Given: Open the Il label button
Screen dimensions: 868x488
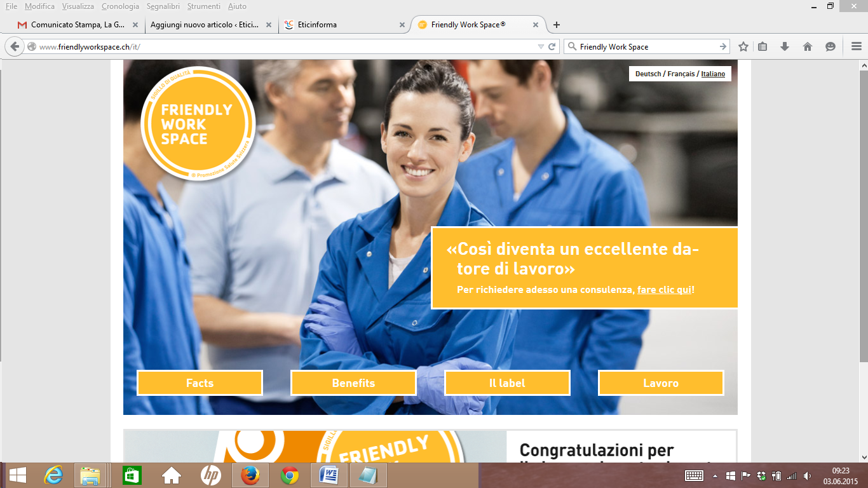Looking at the screenshot, I should [507, 383].
